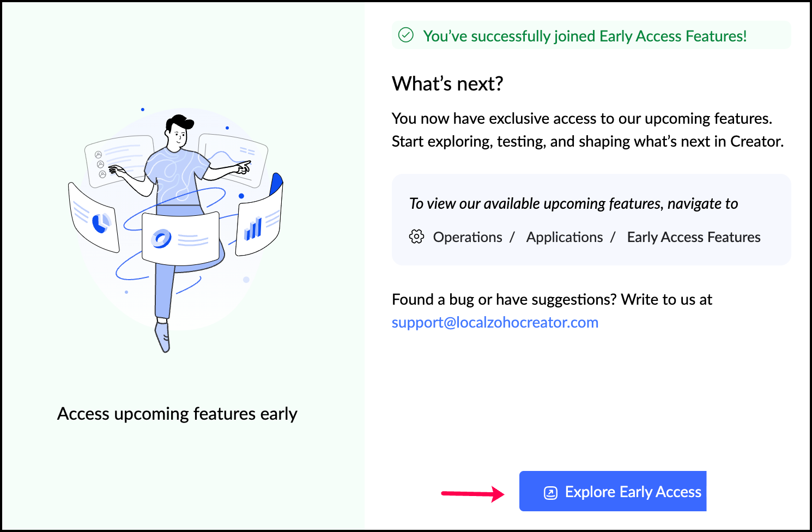Open the support@localzohocreator.com email link
The width and height of the screenshot is (812, 532).
495,323
